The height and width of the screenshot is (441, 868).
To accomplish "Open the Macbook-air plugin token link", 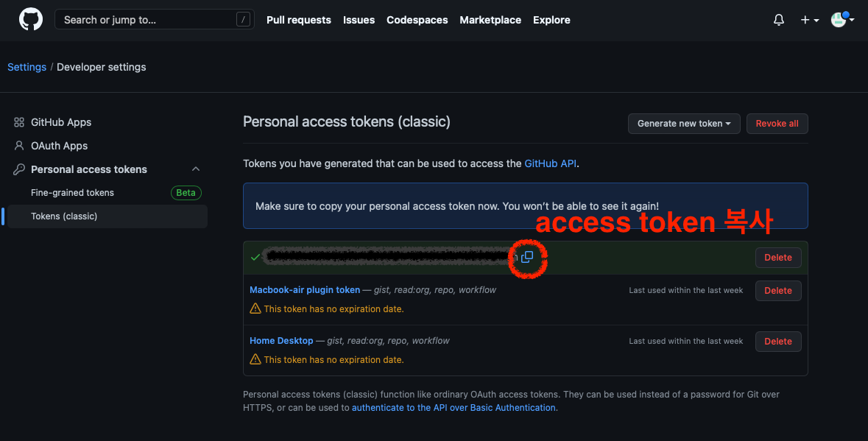I will click(305, 290).
